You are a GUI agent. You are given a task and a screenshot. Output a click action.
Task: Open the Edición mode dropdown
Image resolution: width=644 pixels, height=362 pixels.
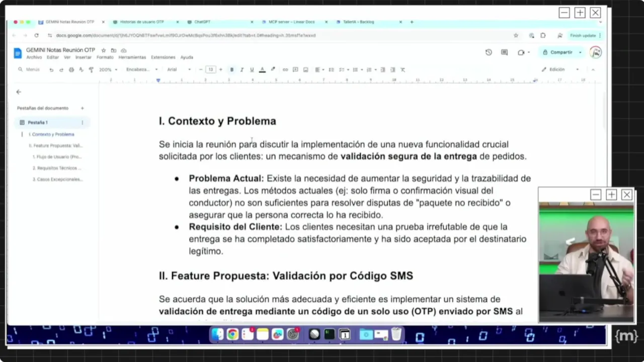pos(560,69)
